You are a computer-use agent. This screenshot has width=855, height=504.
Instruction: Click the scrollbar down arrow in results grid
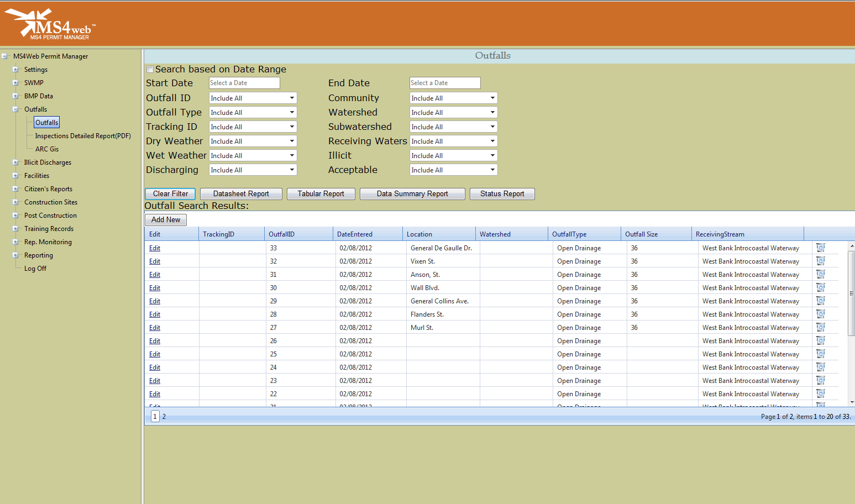852,402
